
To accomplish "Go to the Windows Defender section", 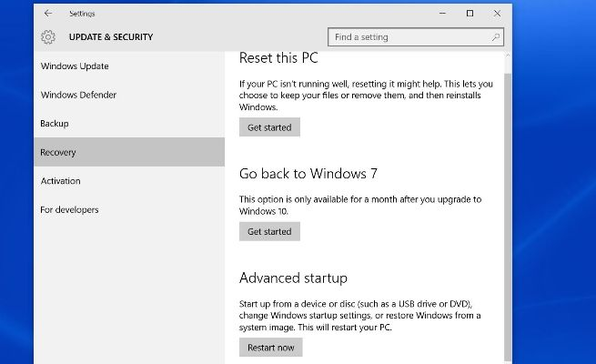I will (78, 95).
